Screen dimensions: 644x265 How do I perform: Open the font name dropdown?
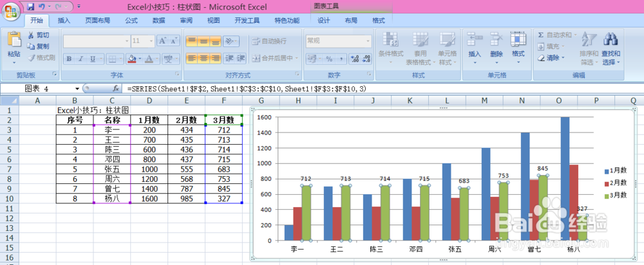tap(127, 41)
